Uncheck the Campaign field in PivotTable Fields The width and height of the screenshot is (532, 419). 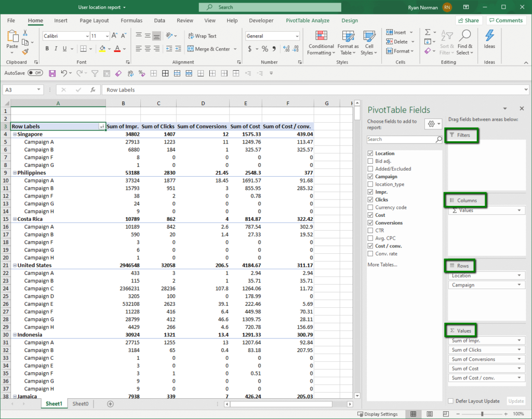(x=371, y=176)
